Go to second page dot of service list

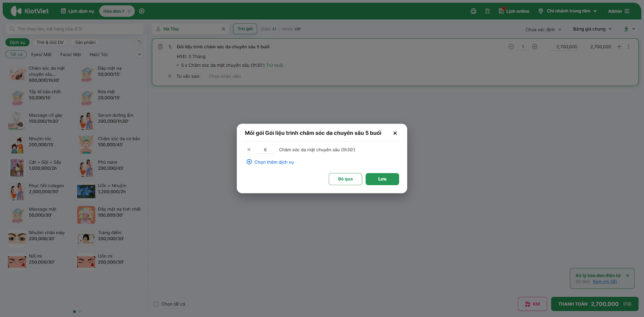coord(80,311)
